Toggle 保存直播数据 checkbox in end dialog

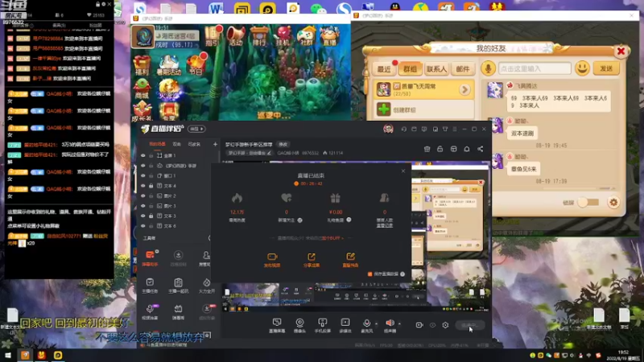pyautogui.click(x=370, y=274)
